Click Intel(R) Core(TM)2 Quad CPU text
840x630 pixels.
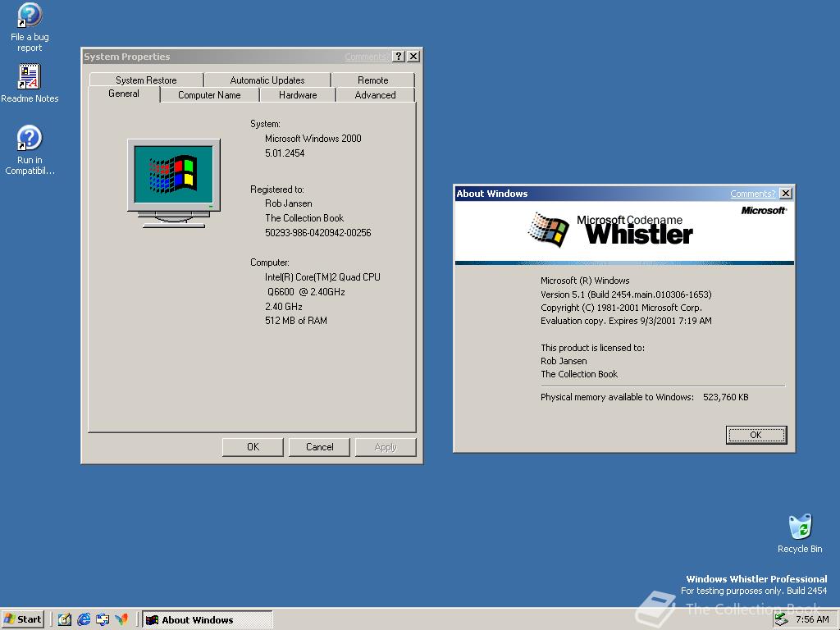point(322,277)
